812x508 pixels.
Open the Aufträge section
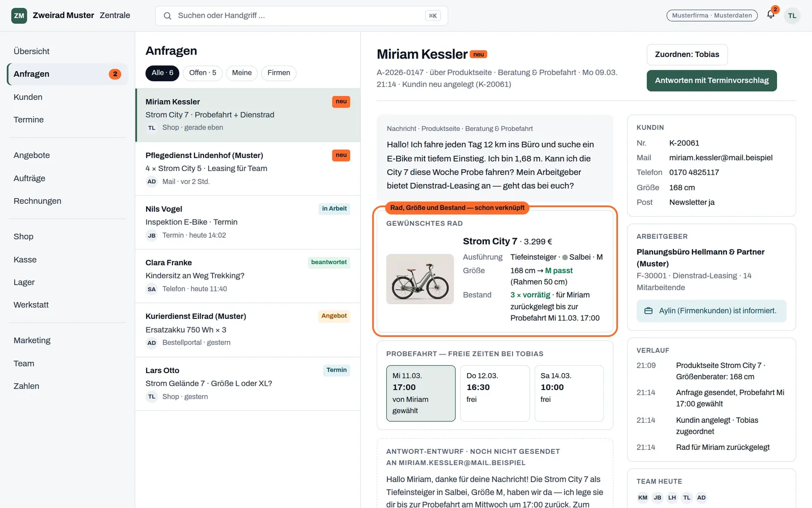68,178
